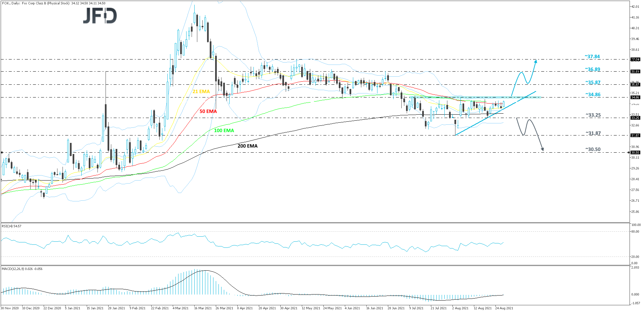Click the 50 EMA red line label
This screenshot has width=644, height=312.
(x=208, y=111)
